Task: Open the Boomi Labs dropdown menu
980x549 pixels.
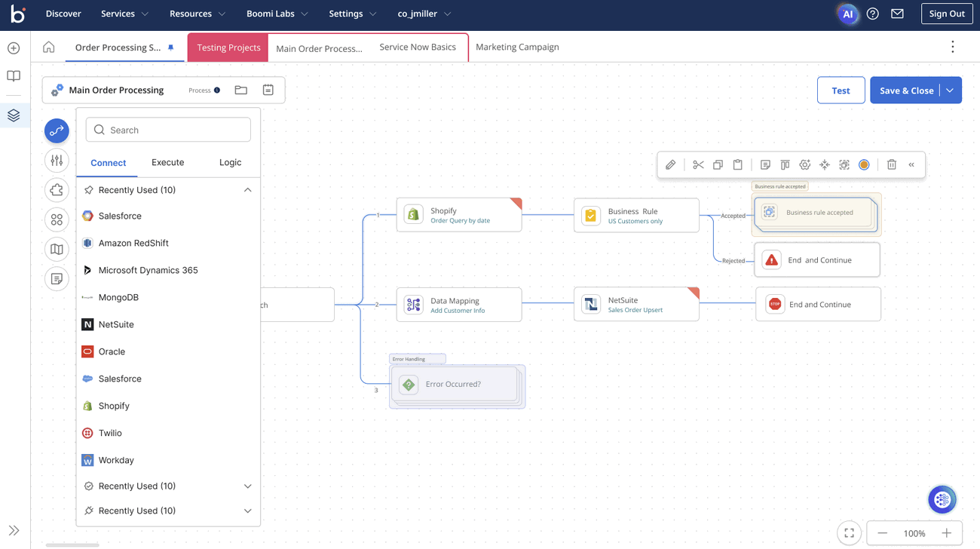Action: pos(277,14)
